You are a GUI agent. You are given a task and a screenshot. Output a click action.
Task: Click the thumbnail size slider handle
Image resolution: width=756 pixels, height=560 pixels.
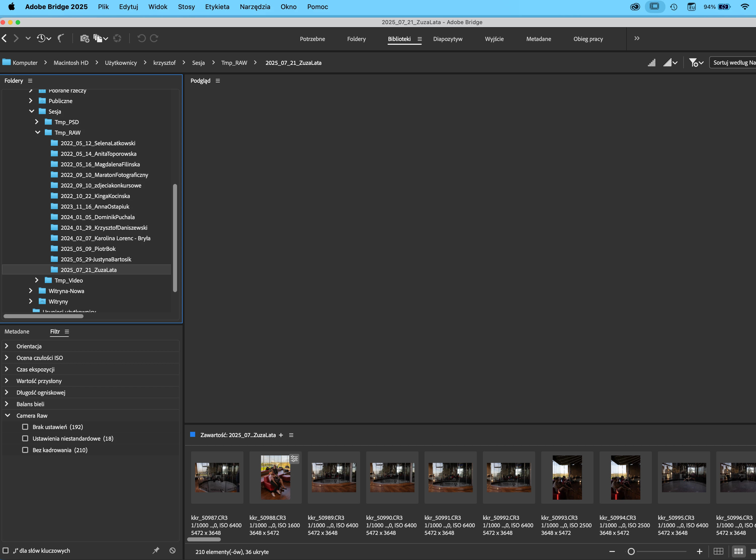(x=631, y=551)
